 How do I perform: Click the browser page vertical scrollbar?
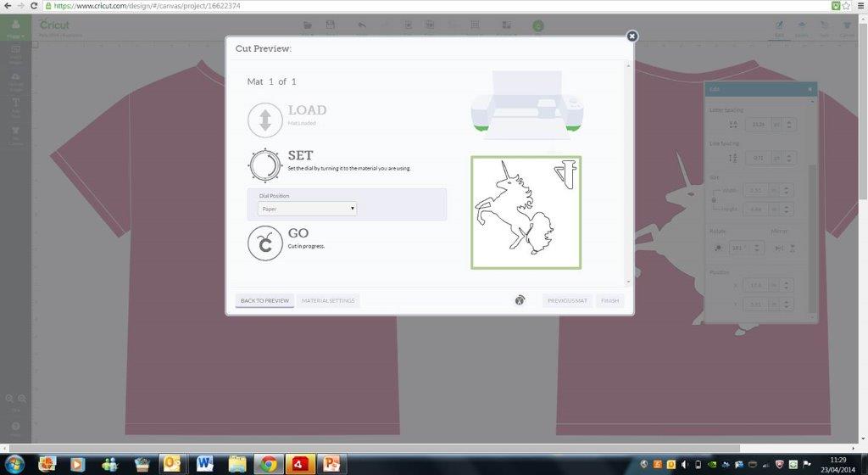click(x=863, y=111)
